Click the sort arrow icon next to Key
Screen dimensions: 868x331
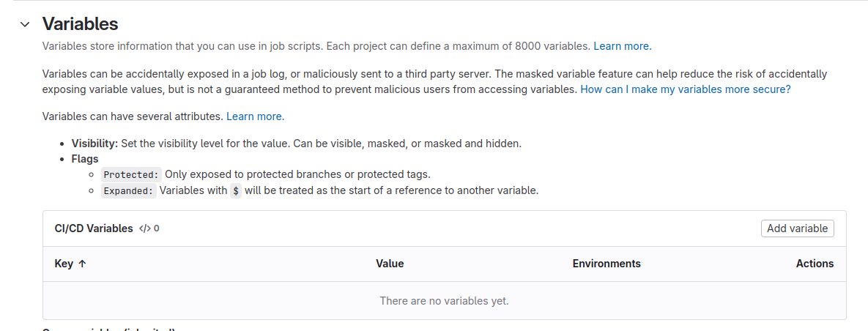click(82, 264)
